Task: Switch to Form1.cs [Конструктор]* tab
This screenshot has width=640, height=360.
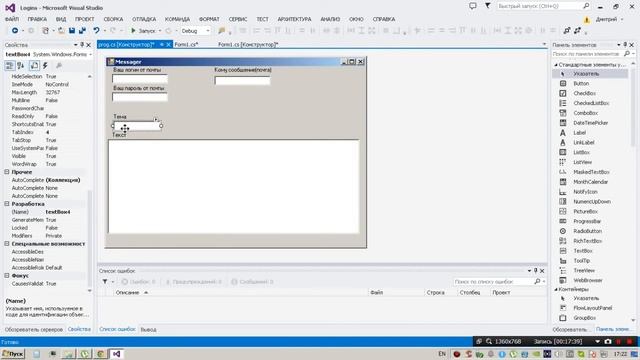Action: [248, 44]
